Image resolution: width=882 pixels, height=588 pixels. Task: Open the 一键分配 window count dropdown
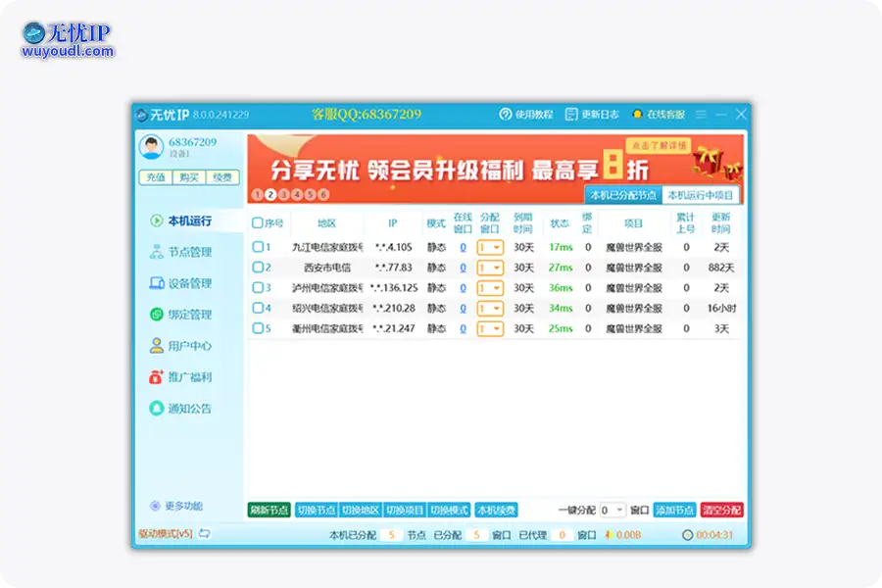point(612,511)
